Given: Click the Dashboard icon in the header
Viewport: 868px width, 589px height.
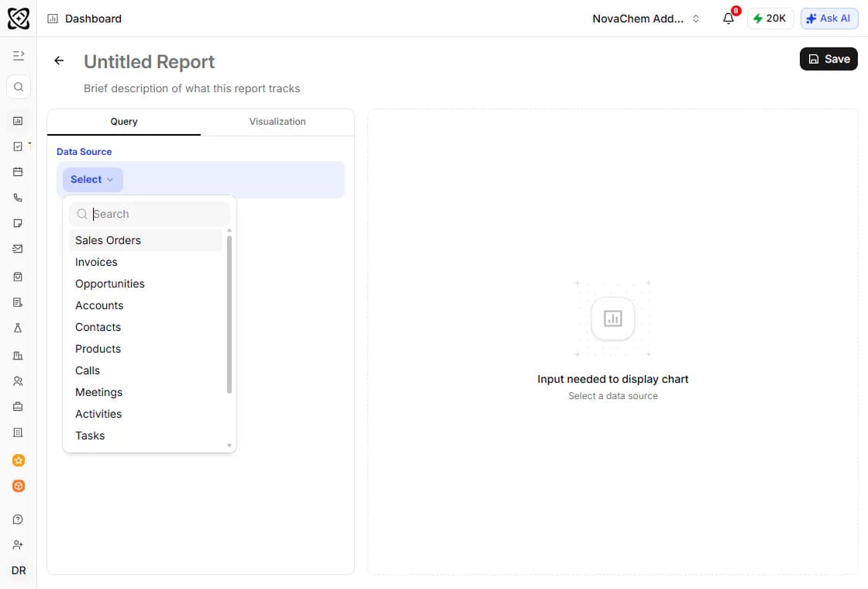Looking at the screenshot, I should (x=53, y=19).
